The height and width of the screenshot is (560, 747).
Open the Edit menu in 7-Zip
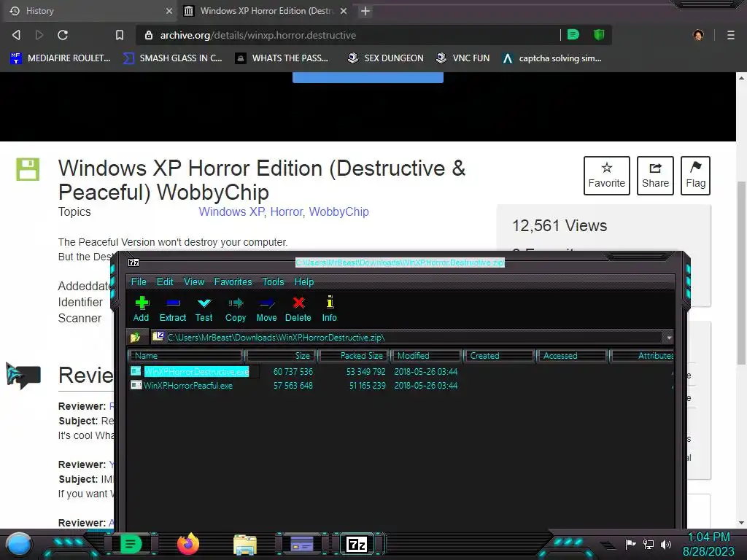[x=165, y=282]
